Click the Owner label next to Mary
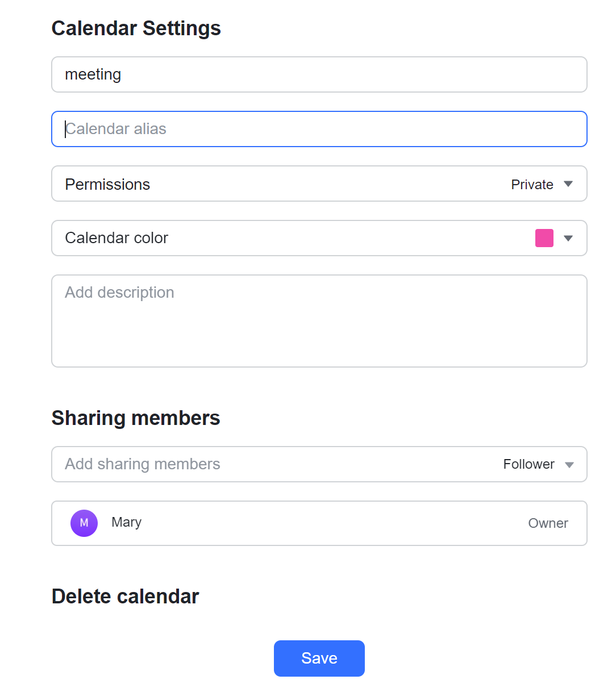Image resolution: width=616 pixels, height=692 pixels. point(548,523)
